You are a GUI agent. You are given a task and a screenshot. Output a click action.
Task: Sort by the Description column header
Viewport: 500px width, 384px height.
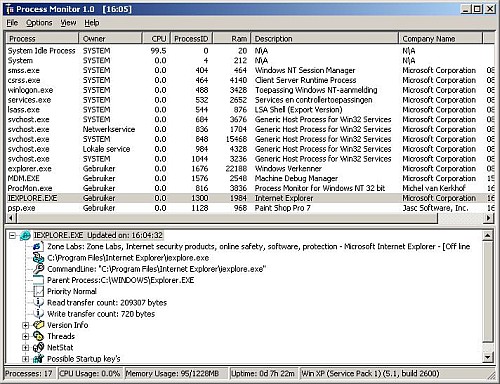point(325,39)
